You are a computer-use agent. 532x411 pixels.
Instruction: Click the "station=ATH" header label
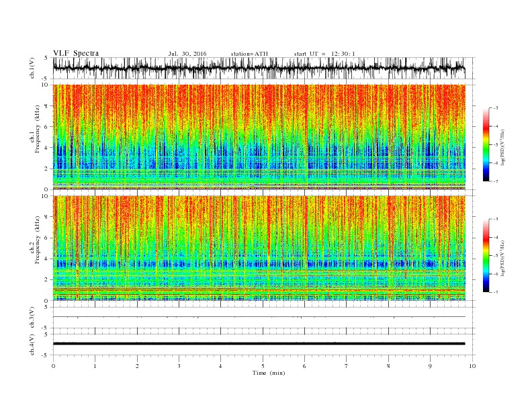[249, 54]
